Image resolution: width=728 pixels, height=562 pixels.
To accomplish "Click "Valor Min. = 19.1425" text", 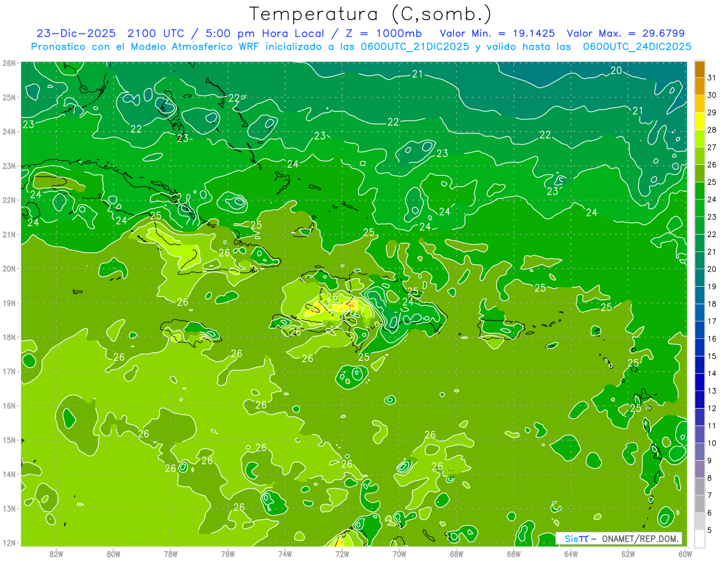I will point(497,33).
